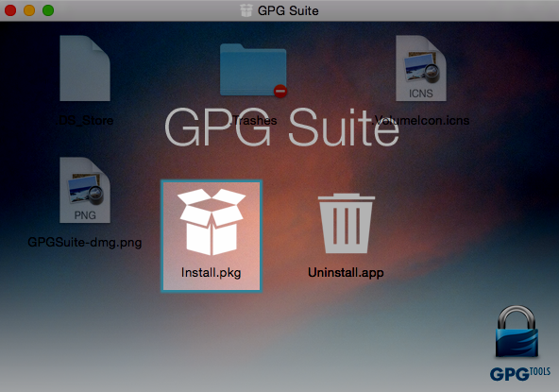Select the .DS_Store blank file icon
559x392 pixels.
coord(85,68)
